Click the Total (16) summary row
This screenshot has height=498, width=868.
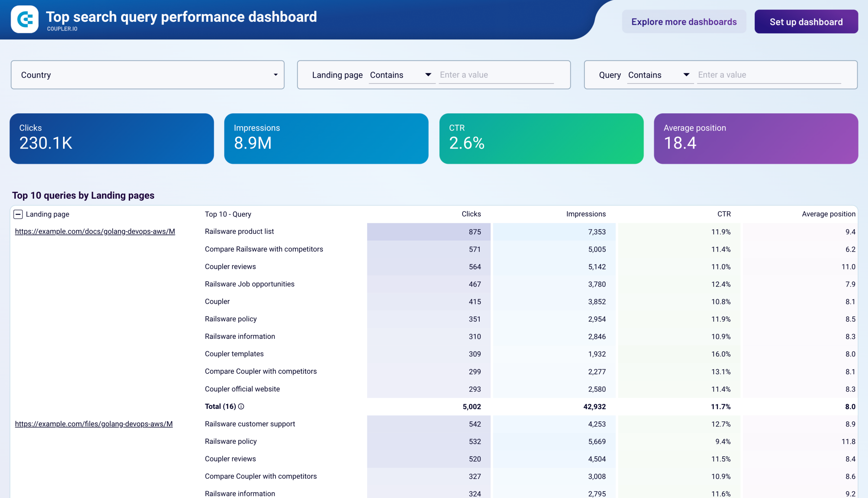coord(220,407)
